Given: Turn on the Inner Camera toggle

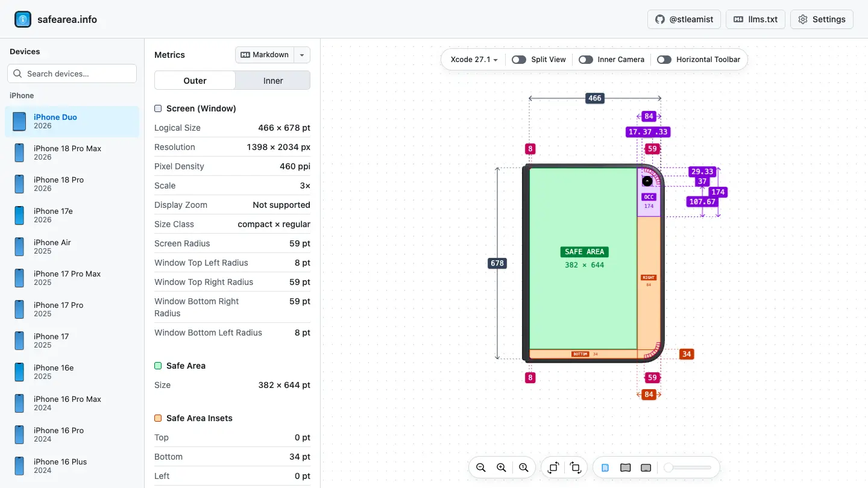Looking at the screenshot, I should pyautogui.click(x=586, y=60).
